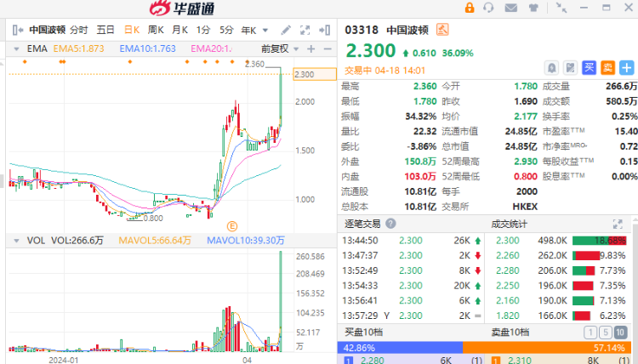Select the 周K weekly candlestick tab
Image resolution: width=638 pixels, height=364 pixels.
click(156, 30)
